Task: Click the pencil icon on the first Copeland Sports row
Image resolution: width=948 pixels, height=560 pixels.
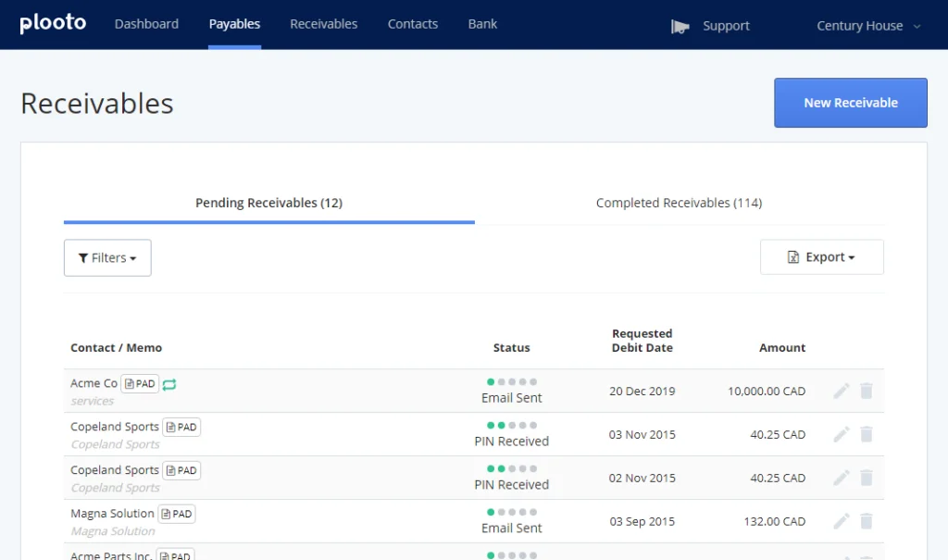Action: coord(841,434)
